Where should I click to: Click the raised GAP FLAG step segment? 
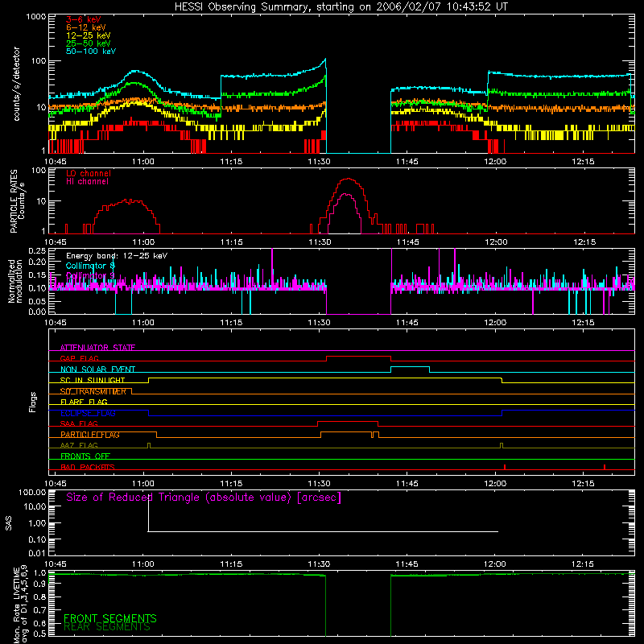point(358,357)
